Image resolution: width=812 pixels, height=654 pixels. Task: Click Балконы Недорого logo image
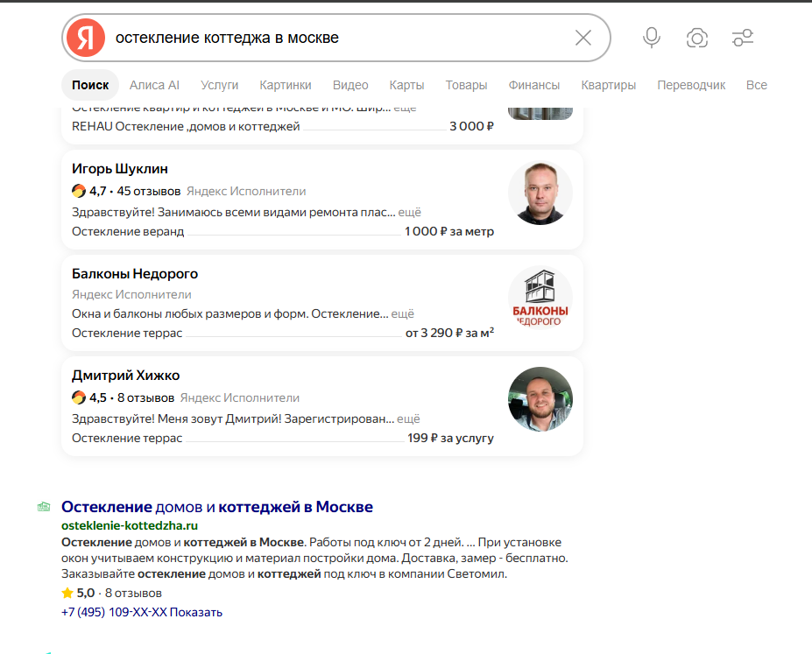coord(540,298)
